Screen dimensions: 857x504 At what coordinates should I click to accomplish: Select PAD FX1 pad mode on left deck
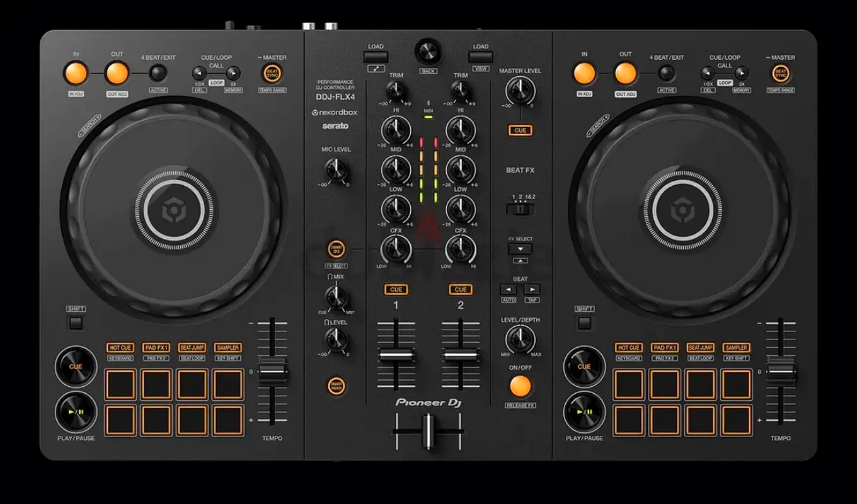click(155, 348)
